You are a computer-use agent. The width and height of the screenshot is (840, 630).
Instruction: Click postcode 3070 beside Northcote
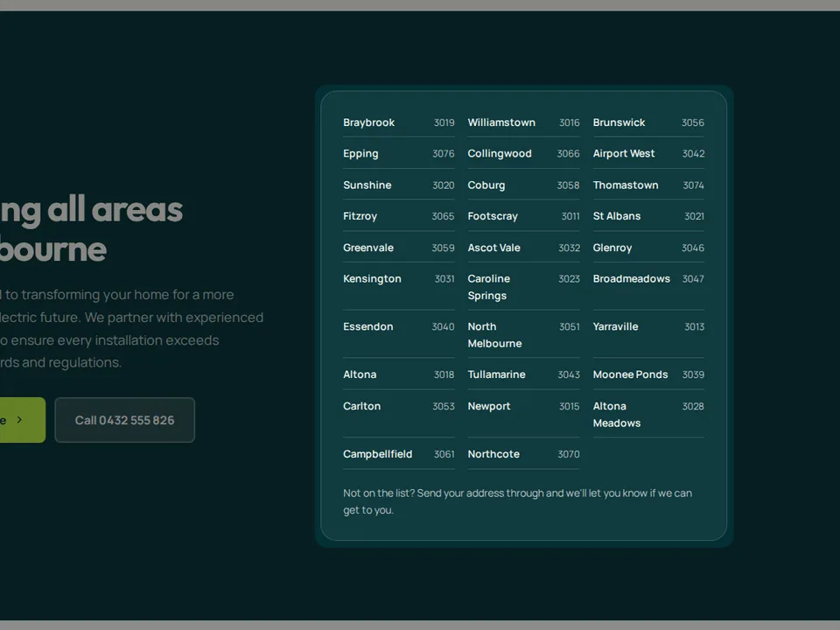pos(569,454)
